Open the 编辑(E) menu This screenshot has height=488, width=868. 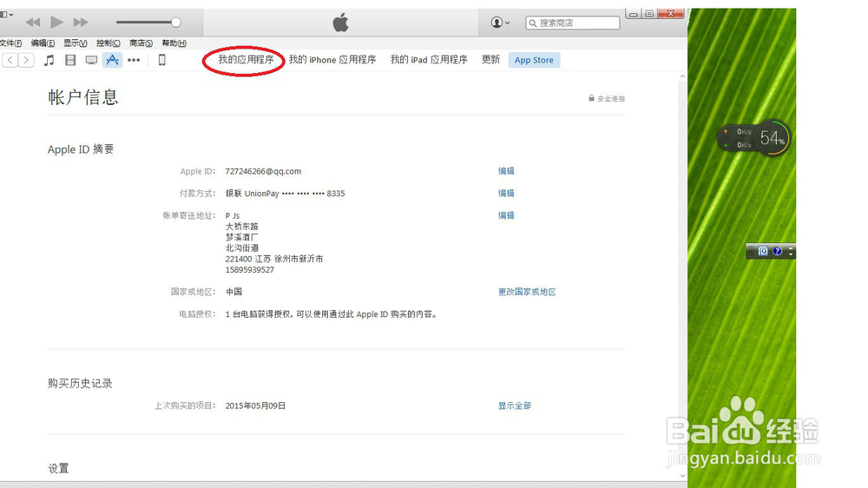coord(43,43)
